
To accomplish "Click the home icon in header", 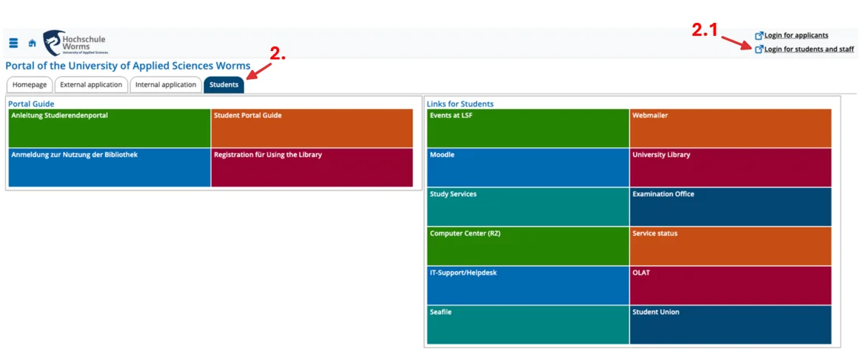I will (32, 43).
